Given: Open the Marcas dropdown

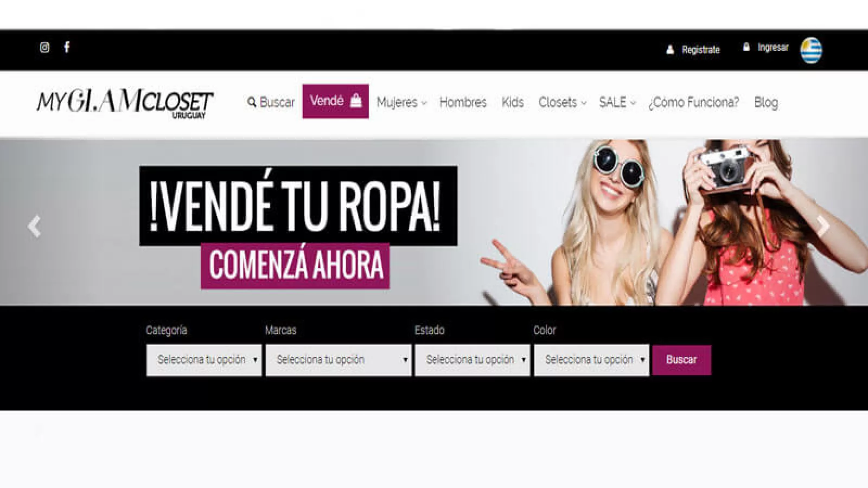Looking at the screenshot, I should pos(338,360).
